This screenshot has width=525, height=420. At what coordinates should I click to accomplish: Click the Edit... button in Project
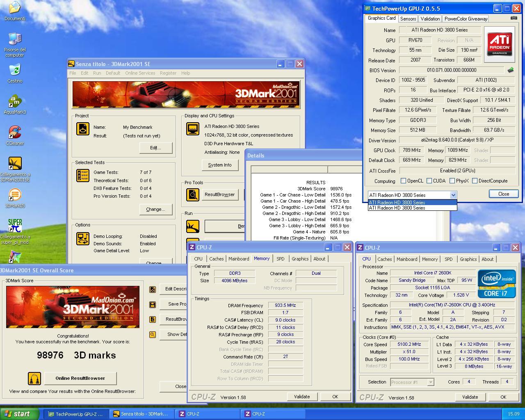(156, 148)
